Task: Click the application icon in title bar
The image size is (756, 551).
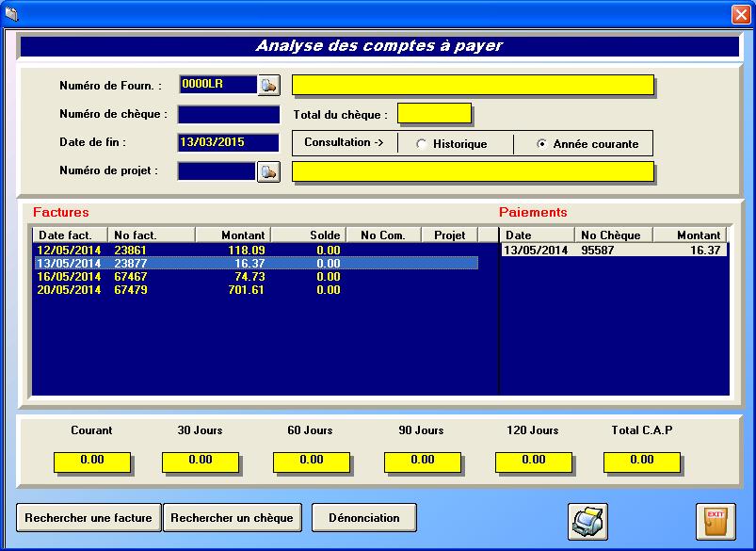Action: pyautogui.click(x=11, y=13)
